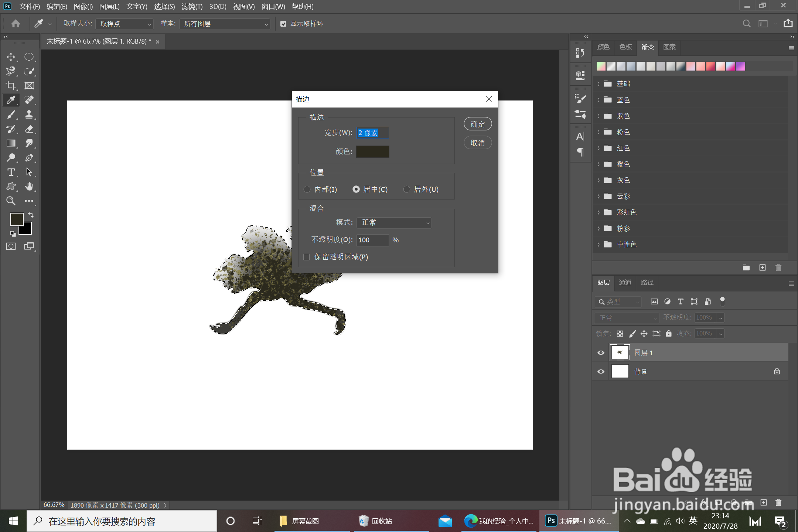Select the 居外(U) outside position radio

point(407,189)
